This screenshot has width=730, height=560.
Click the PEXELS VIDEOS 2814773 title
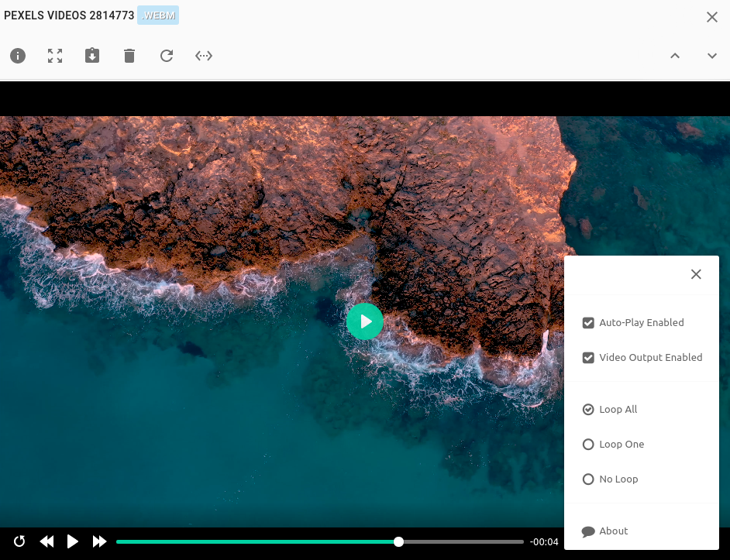tap(69, 15)
